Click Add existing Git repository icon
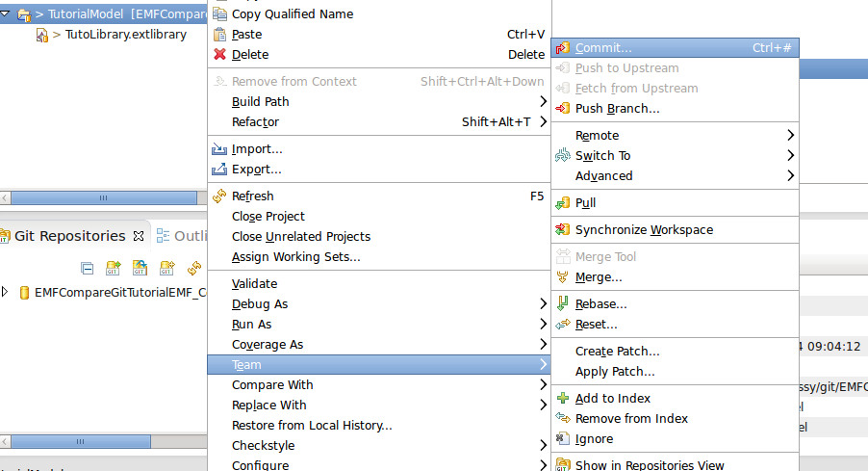The width and height of the screenshot is (868, 471). tap(114, 268)
